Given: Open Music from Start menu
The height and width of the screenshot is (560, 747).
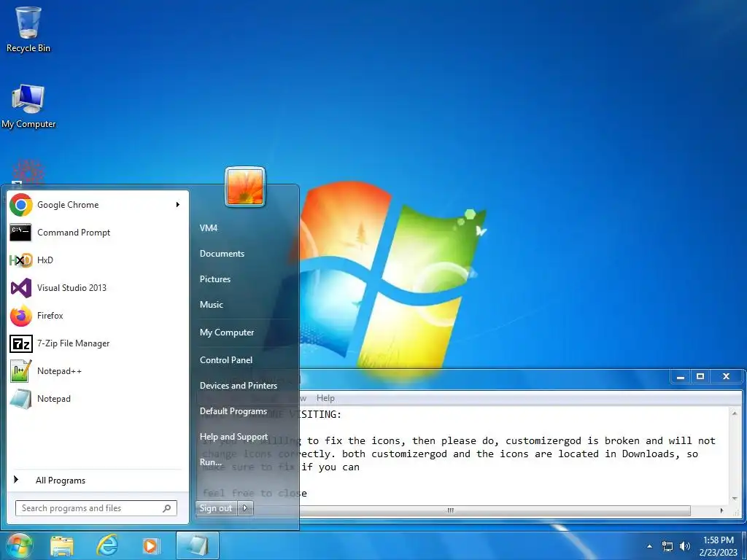Looking at the screenshot, I should [211, 305].
